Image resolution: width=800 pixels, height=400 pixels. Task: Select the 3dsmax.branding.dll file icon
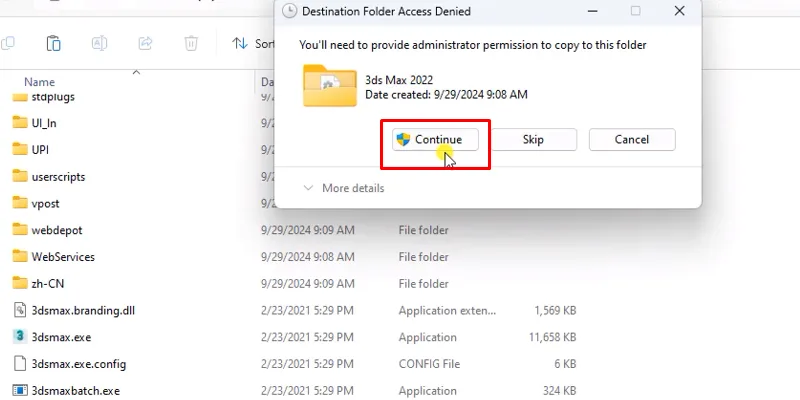[19, 310]
